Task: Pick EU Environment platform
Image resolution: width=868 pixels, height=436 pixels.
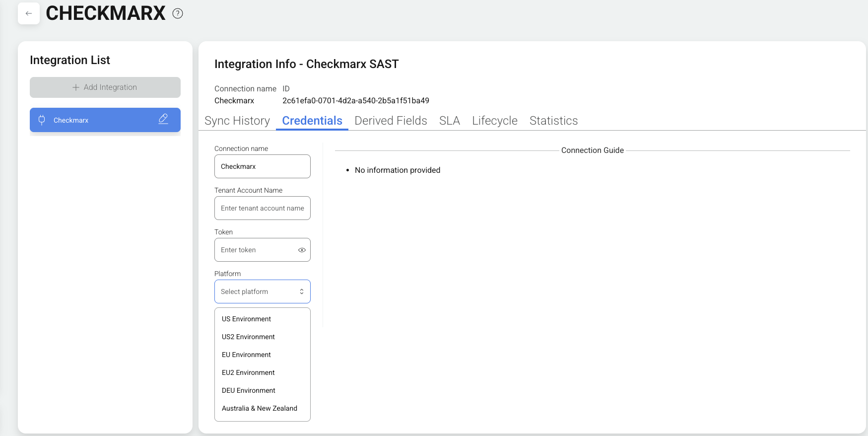Action: tap(246, 355)
